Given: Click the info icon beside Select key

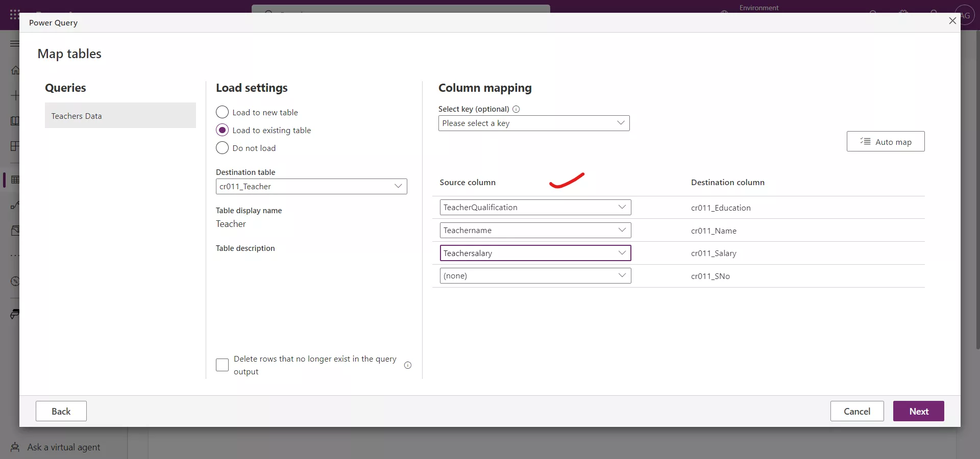Looking at the screenshot, I should point(516,109).
